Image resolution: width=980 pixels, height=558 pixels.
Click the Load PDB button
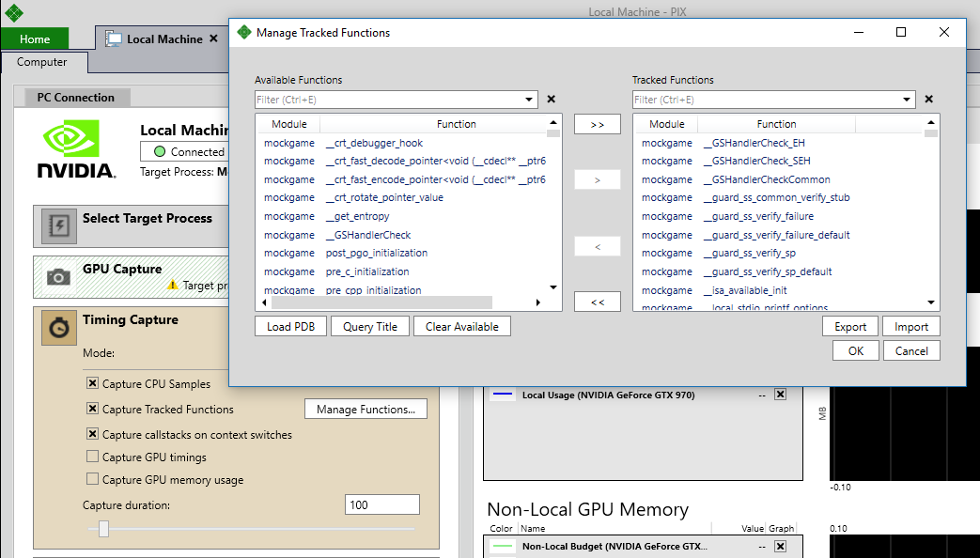click(290, 326)
